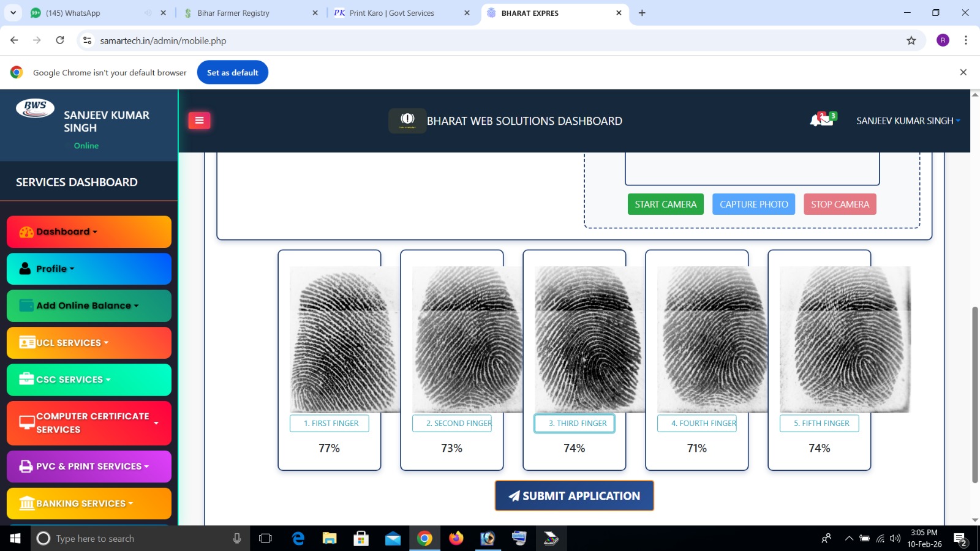
Task: Open the notification bell icon
Action: tap(816, 120)
